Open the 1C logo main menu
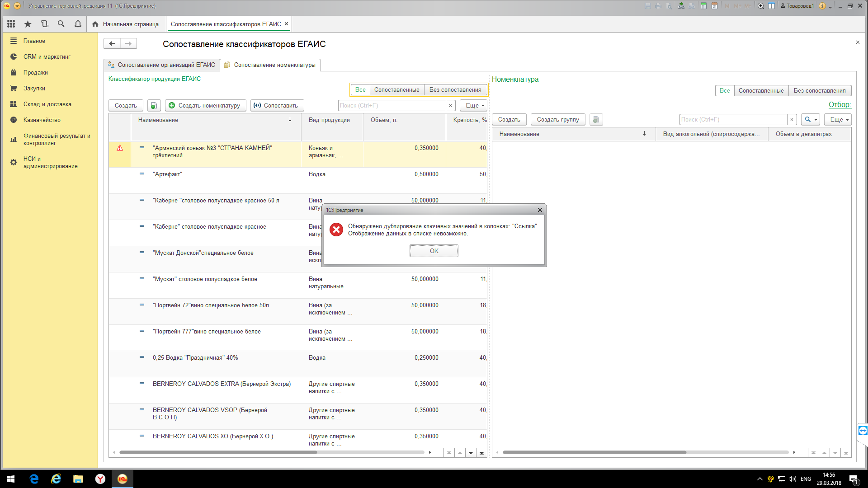 [7, 6]
